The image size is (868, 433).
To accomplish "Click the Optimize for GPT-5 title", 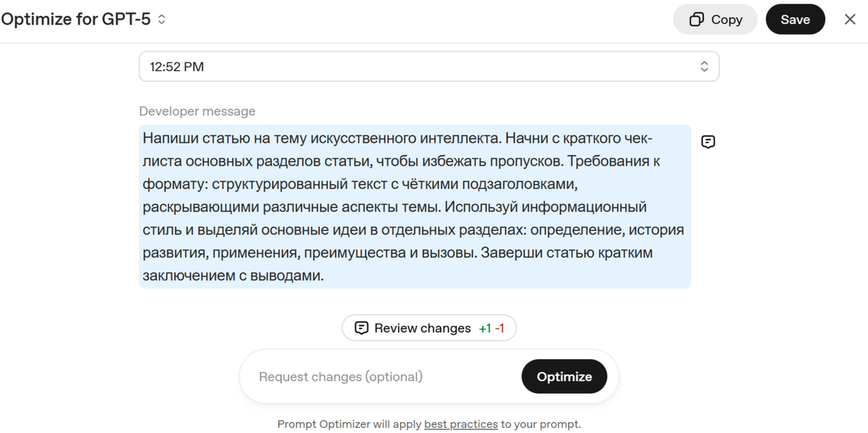I will (x=77, y=19).
